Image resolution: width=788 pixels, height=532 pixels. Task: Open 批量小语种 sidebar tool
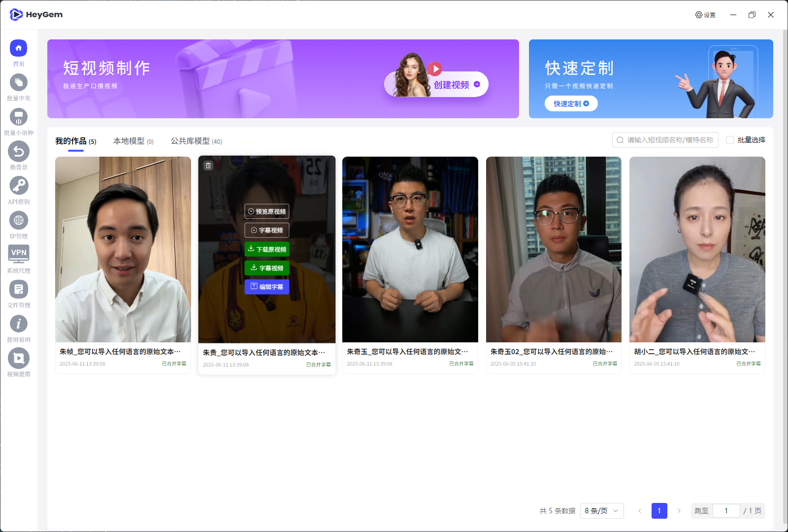click(x=18, y=117)
